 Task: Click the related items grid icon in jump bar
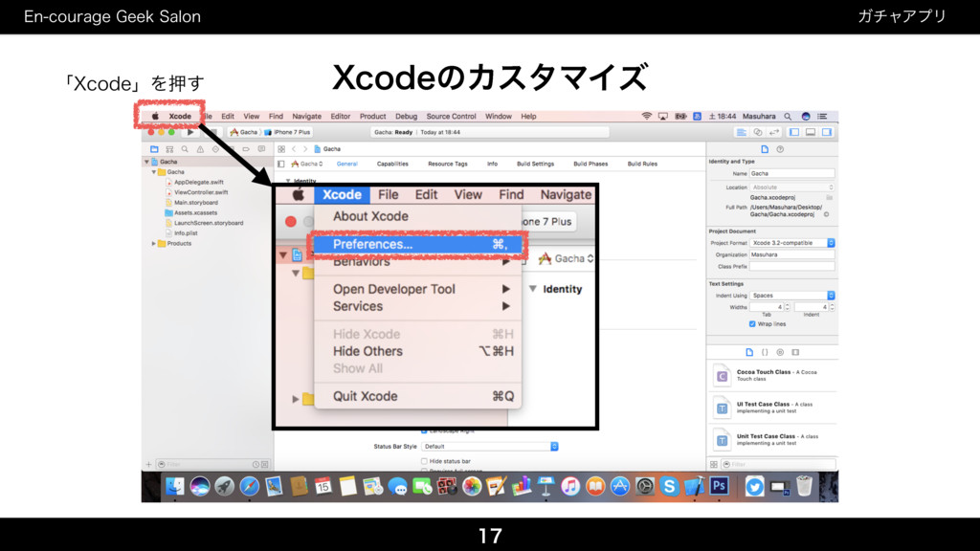[x=281, y=149]
